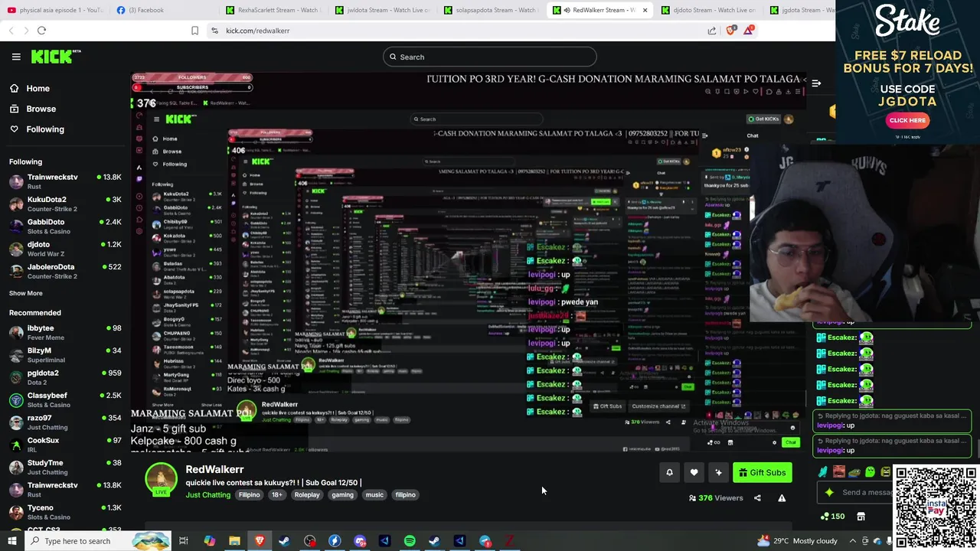
Task: Toggle notifications with the bell icon
Action: [669, 473]
